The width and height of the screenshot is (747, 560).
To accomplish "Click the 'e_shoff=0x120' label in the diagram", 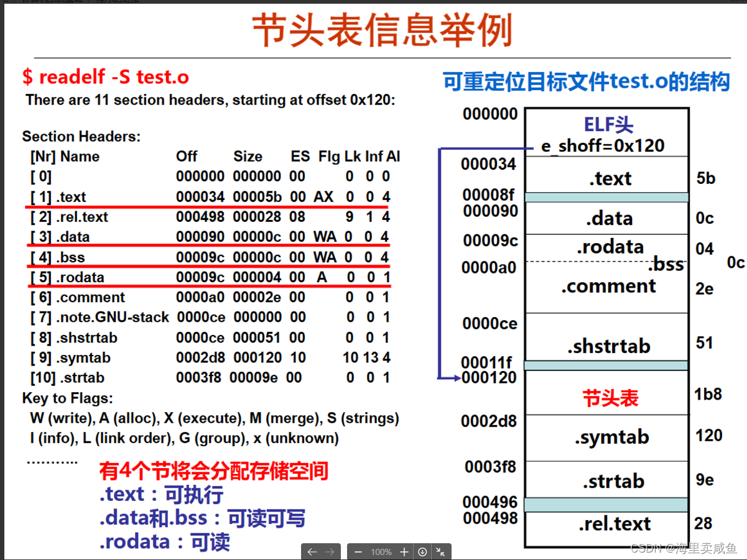I will click(x=603, y=146).
